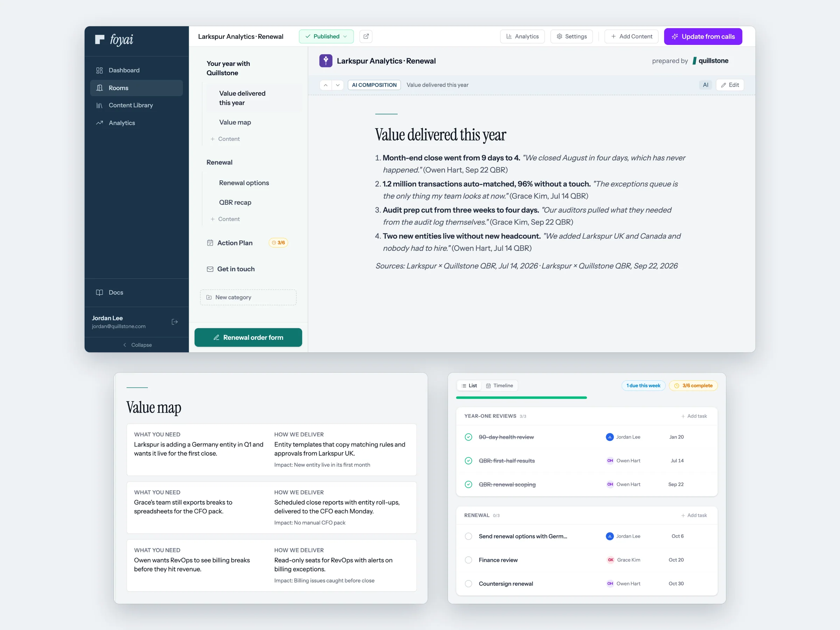
Task: Open Content Library in the sidebar
Action: (x=136, y=105)
